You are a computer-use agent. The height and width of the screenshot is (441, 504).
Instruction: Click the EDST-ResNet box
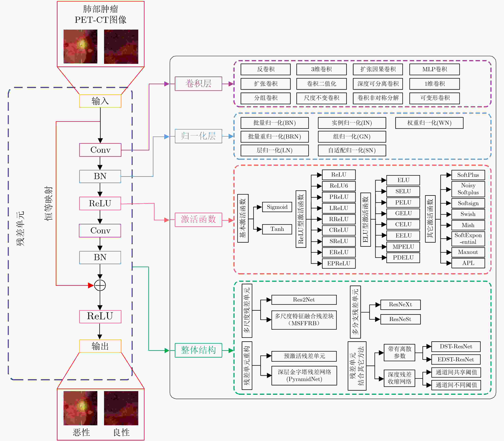pos(456,360)
